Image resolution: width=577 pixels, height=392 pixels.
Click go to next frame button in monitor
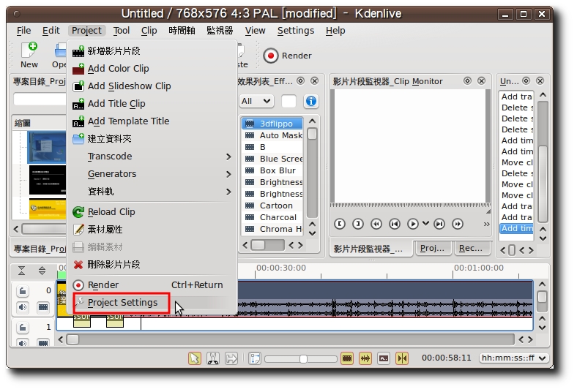[x=439, y=224]
